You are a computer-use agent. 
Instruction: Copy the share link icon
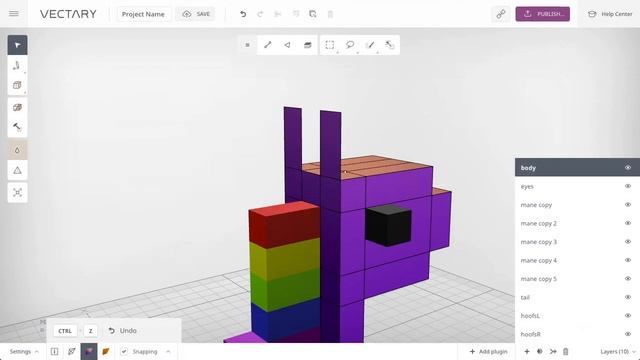click(501, 14)
